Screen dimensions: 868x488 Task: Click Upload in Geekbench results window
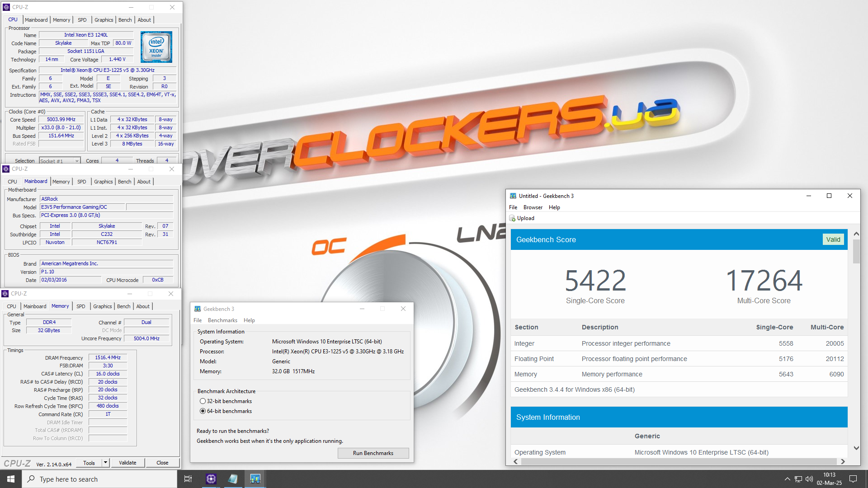[526, 218]
